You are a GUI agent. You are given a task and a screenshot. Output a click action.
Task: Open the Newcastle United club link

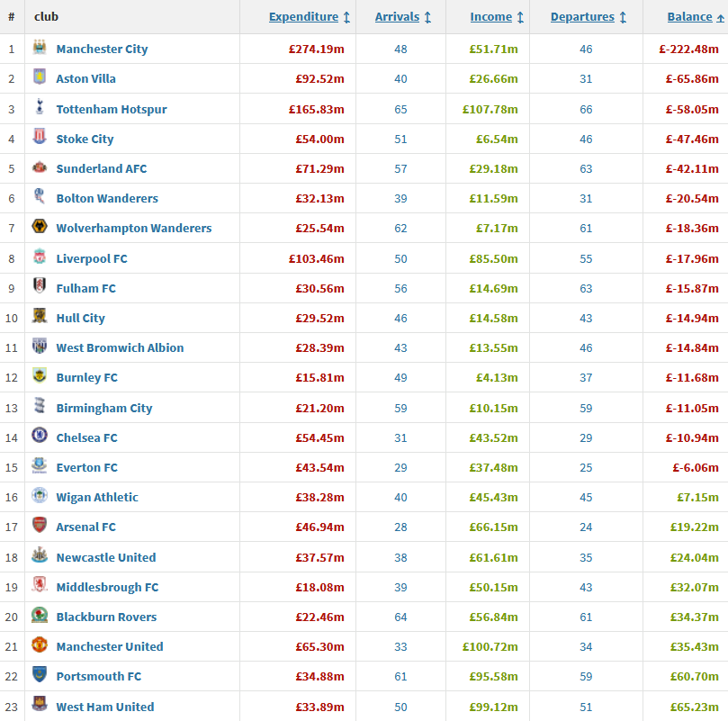tap(106, 557)
